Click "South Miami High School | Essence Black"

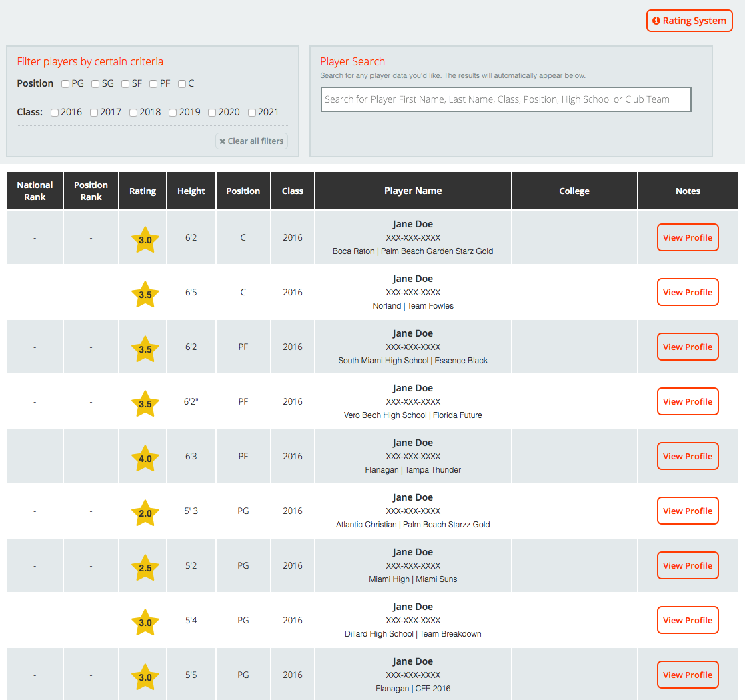pos(413,361)
